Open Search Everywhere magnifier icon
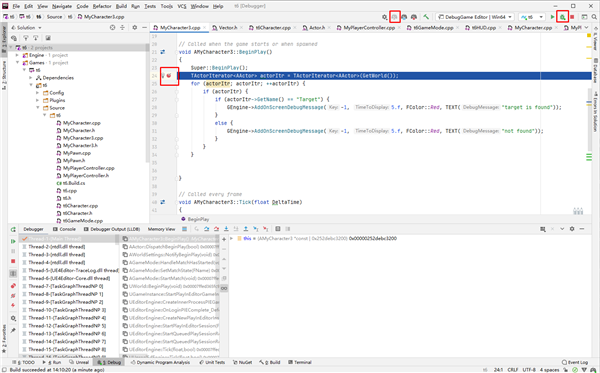The width and height of the screenshot is (600, 373). click(594, 17)
